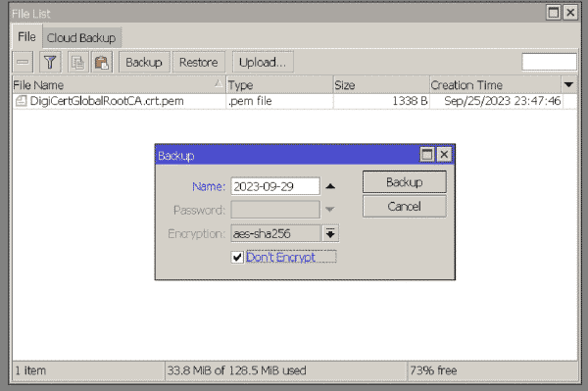
Task: Maximize the Backup dialog window
Action: click(x=427, y=155)
